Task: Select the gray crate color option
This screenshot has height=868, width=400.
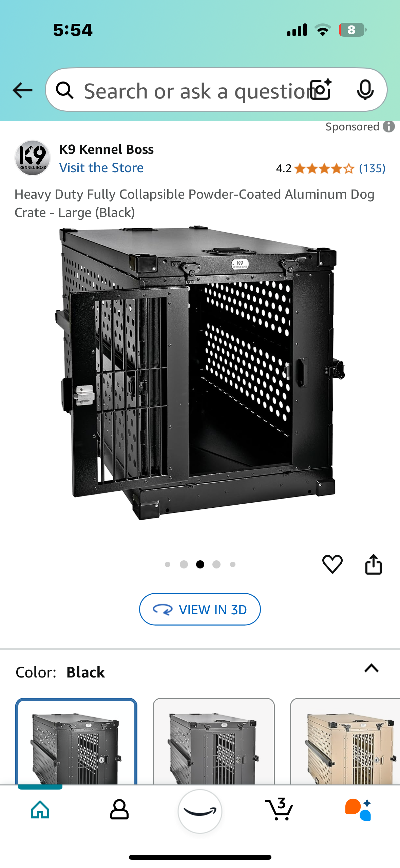Action: click(213, 741)
